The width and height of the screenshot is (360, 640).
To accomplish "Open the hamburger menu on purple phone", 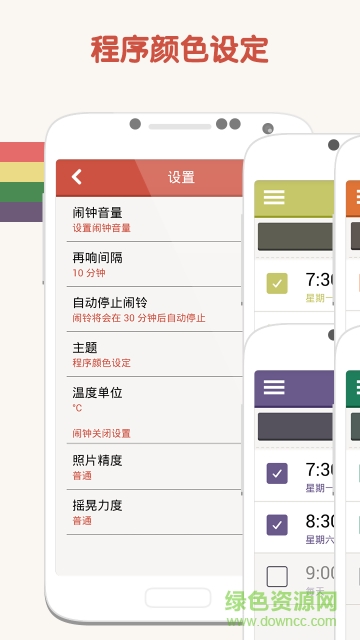I will [274, 387].
